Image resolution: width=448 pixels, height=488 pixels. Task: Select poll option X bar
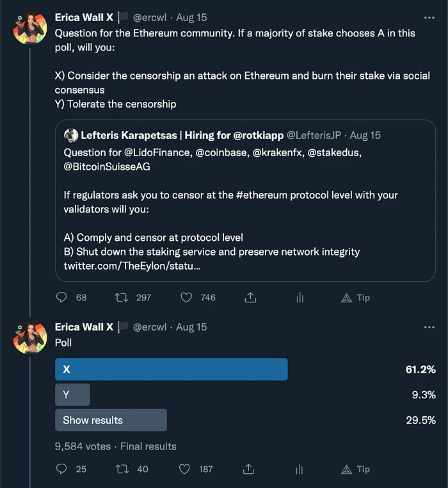click(x=171, y=370)
